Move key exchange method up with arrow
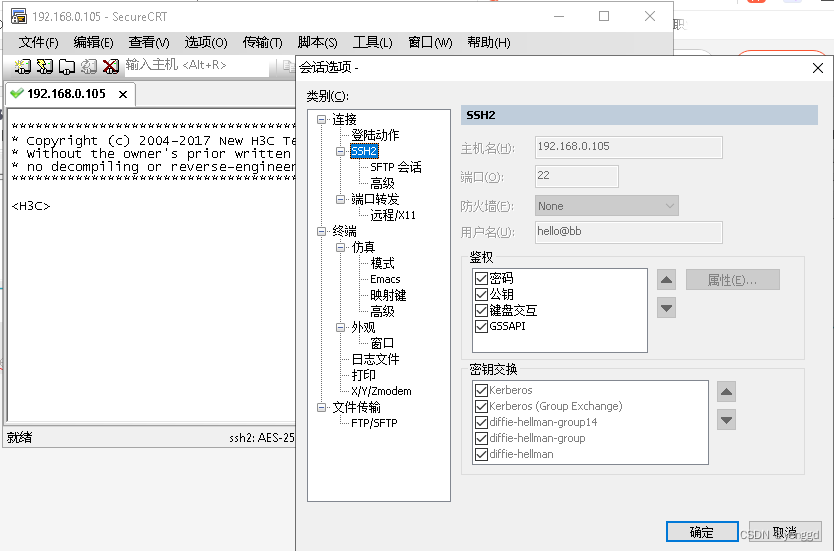834x551 pixels. [726, 392]
